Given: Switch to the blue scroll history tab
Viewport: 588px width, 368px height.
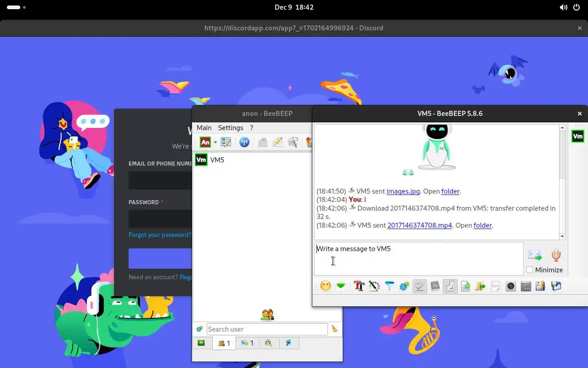Looking at the screenshot, I should (289, 343).
